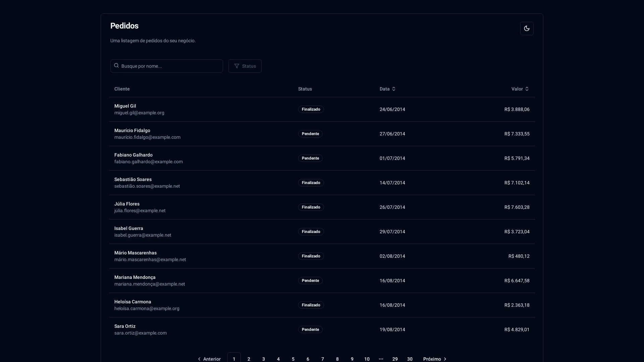Click the Cliente column header
Image resolution: width=644 pixels, height=362 pixels.
122,89
